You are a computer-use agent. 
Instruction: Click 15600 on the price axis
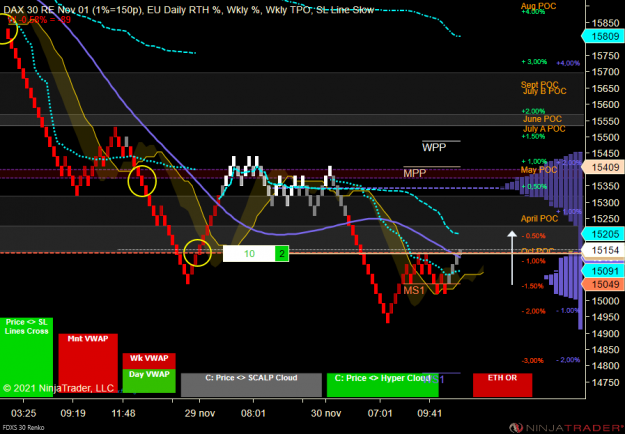pyautogui.click(x=604, y=104)
